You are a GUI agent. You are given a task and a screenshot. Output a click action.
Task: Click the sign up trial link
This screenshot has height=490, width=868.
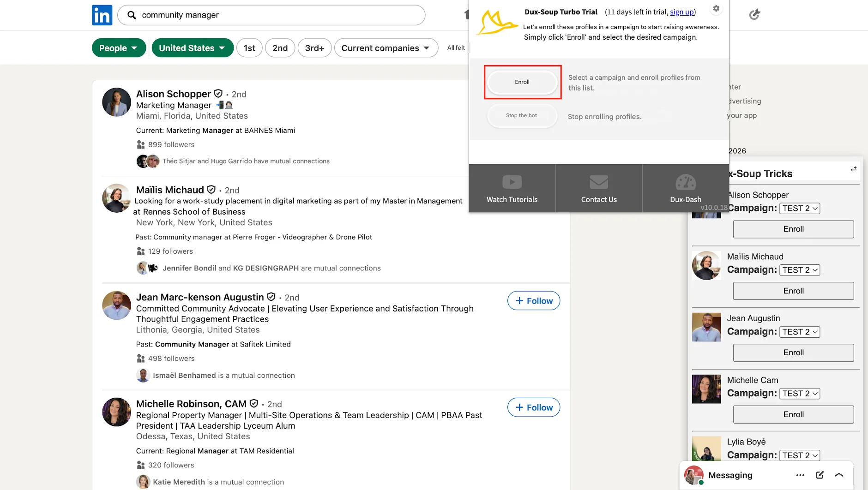pos(682,12)
